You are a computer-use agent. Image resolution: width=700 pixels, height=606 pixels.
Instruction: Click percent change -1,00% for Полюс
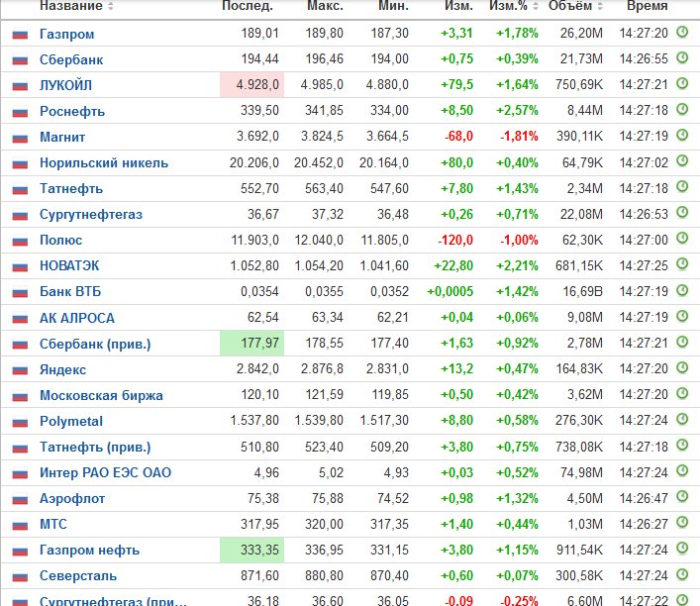pyautogui.click(x=519, y=240)
